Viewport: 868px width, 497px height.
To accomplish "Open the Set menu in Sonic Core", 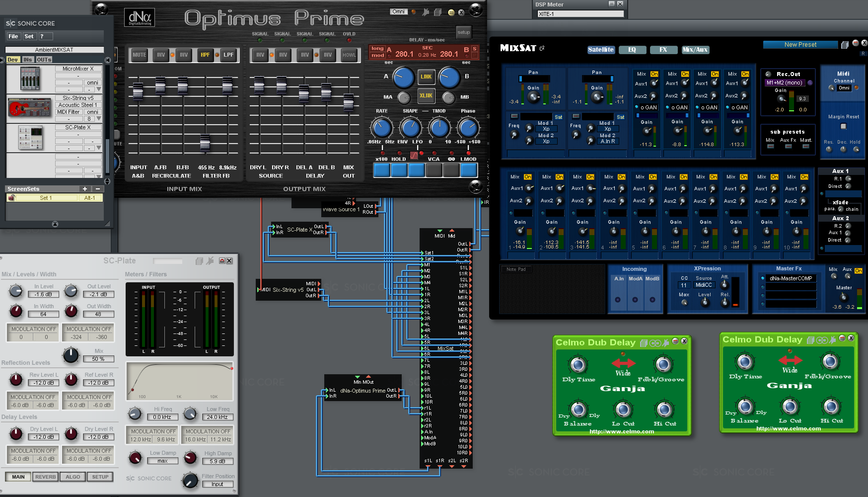I will coord(29,36).
